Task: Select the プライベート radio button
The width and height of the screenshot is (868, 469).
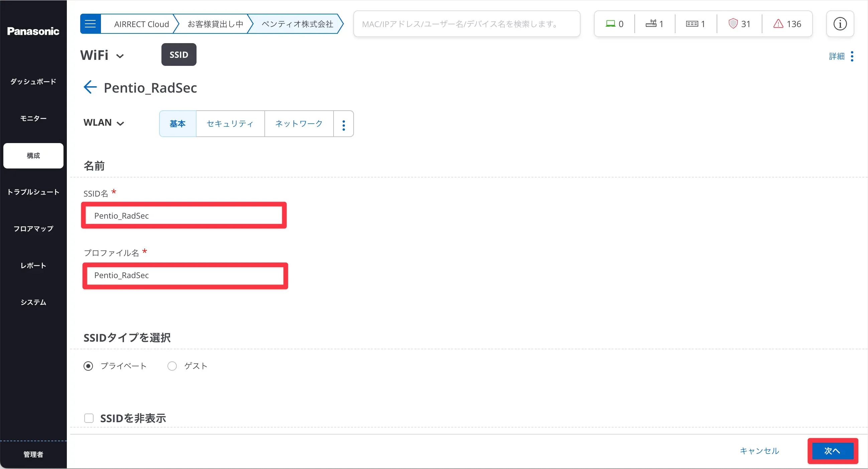Action: (88, 366)
